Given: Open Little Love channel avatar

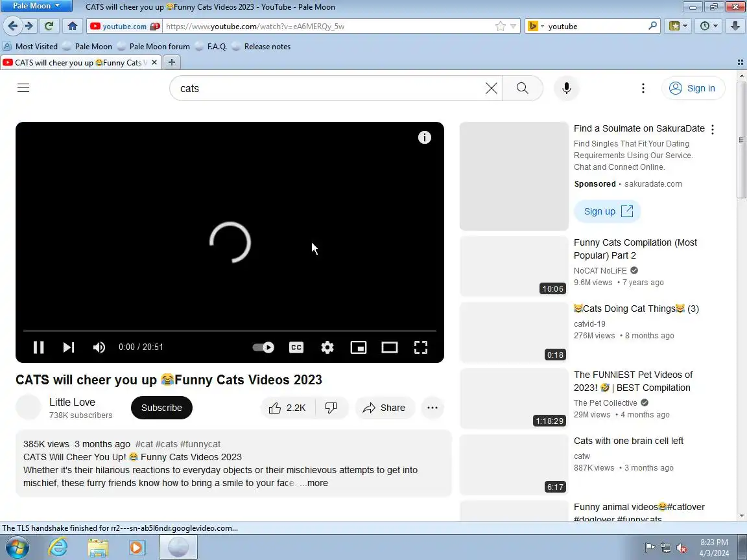Looking at the screenshot, I should point(29,408).
